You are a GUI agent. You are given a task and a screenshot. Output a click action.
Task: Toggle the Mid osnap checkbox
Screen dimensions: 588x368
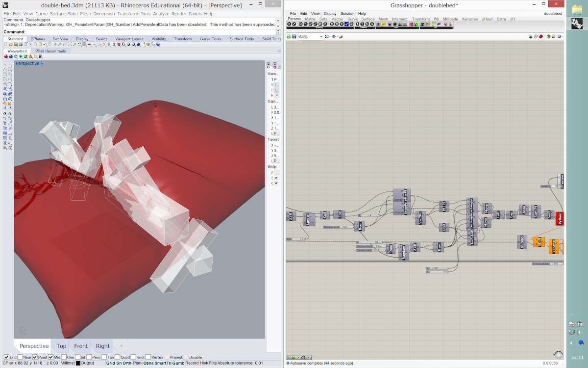point(51,357)
